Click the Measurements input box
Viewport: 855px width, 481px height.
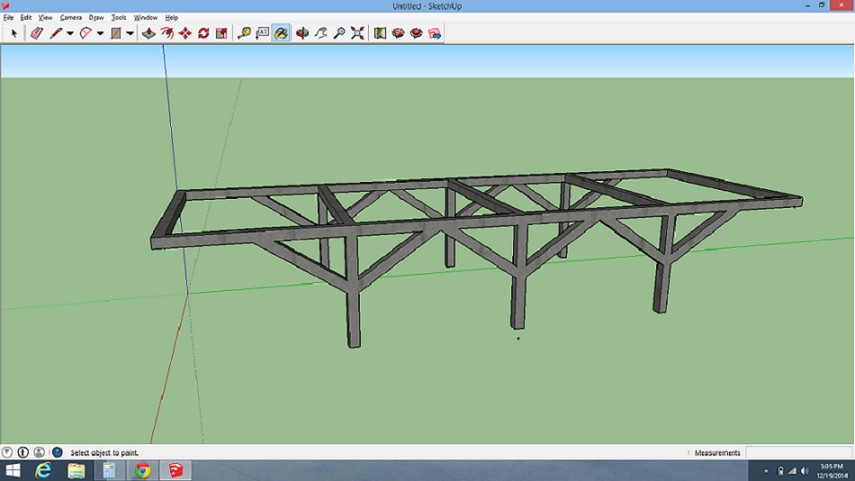(798, 453)
